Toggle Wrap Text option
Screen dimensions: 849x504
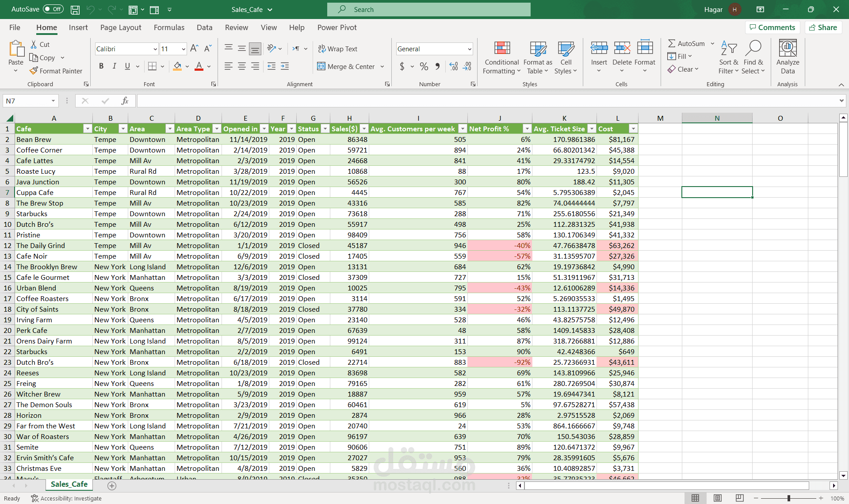[x=338, y=49]
